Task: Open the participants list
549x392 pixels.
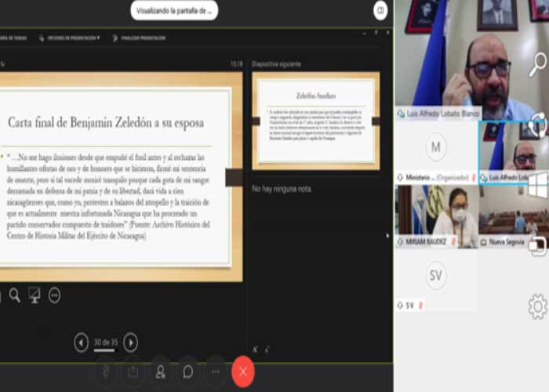Action: [160, 371]
